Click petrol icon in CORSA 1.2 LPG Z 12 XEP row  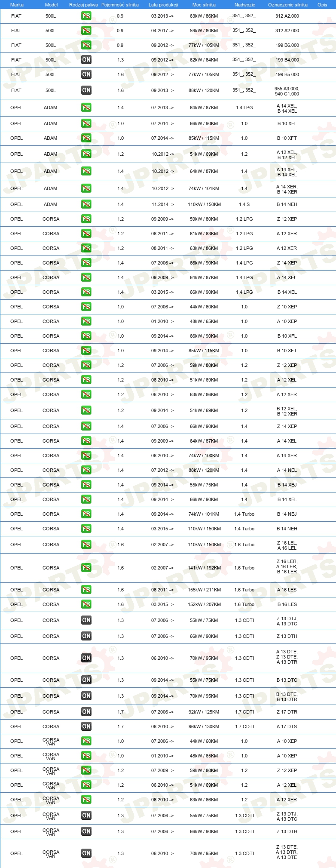point(86,219)
